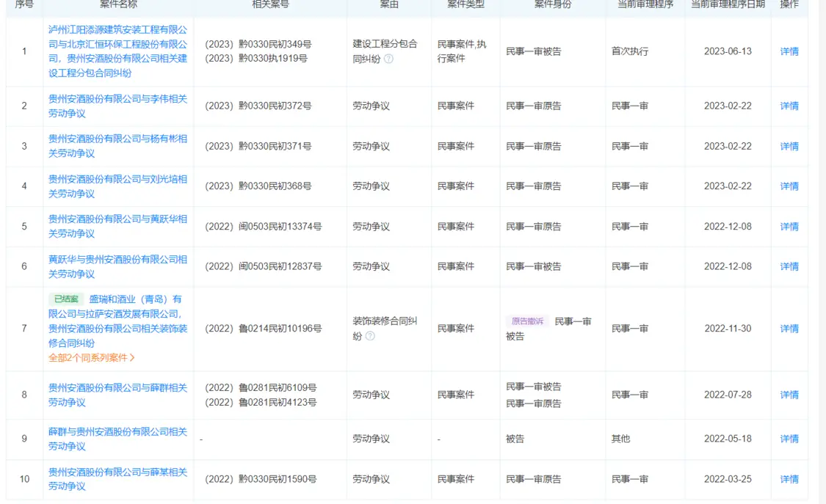Click 详情 for row 9 dated 2022-05-18
Viewport: 826px width, 504px height.
(789, 439)
